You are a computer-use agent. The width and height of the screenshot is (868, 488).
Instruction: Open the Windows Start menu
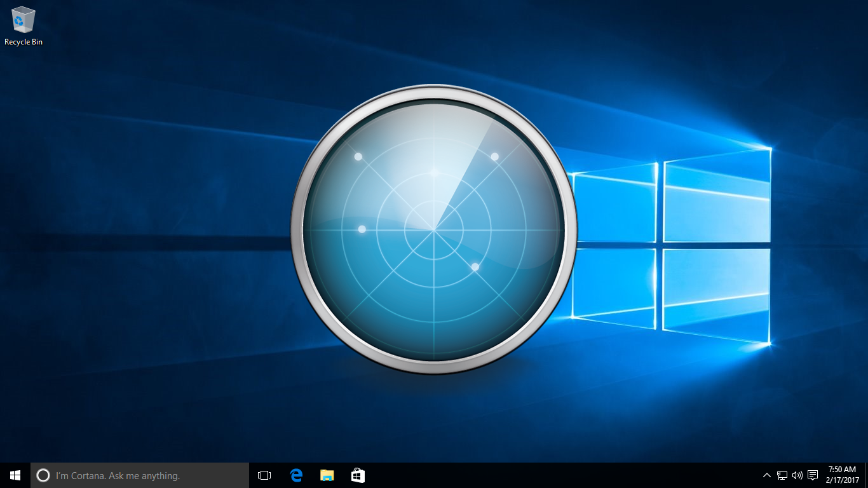[15, 475]
